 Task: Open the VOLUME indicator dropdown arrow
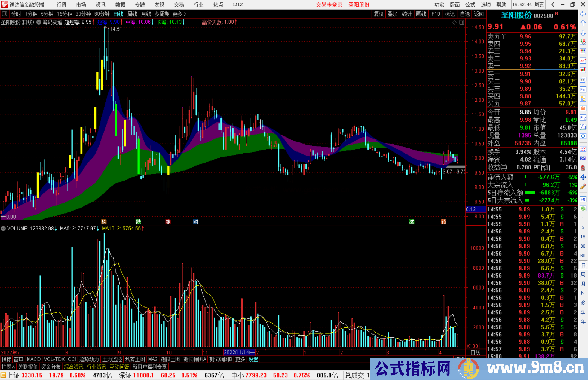pos(3,228)
